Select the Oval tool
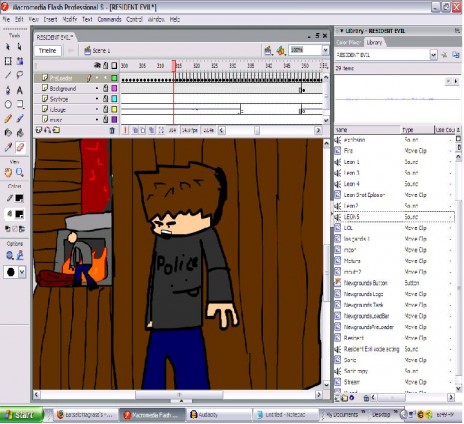464x424 pixels. 8,104
